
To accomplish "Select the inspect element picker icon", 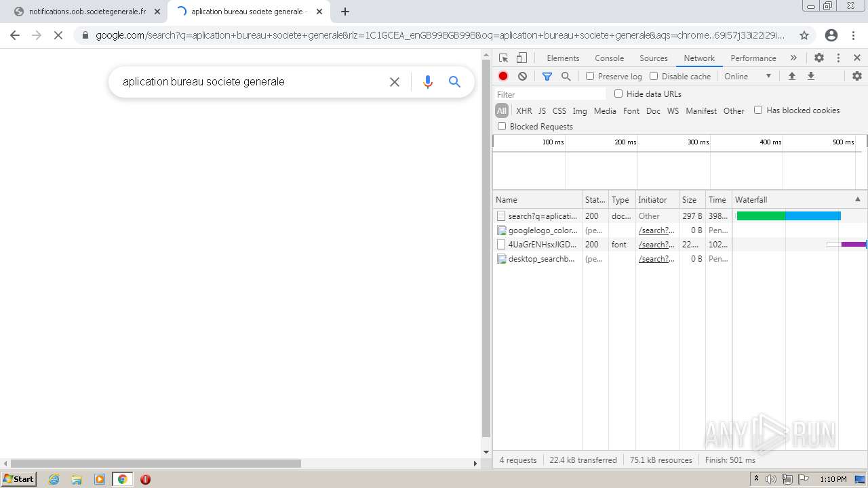I will click(503, 58).
